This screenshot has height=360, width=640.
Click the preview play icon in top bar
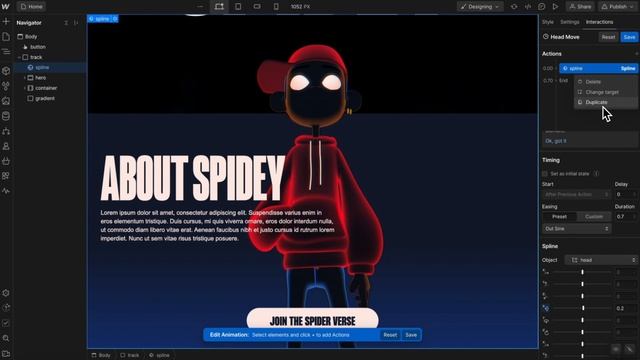click(555, 7)
